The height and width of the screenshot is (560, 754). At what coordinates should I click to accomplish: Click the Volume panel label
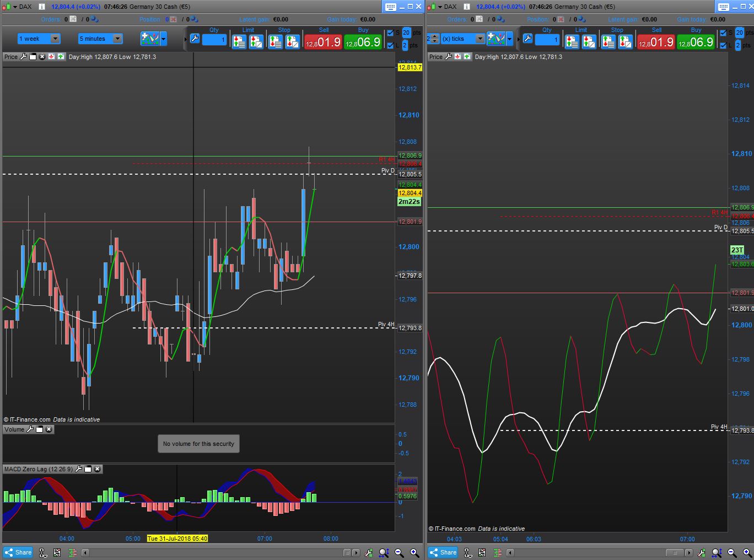(x=14, y=429)
